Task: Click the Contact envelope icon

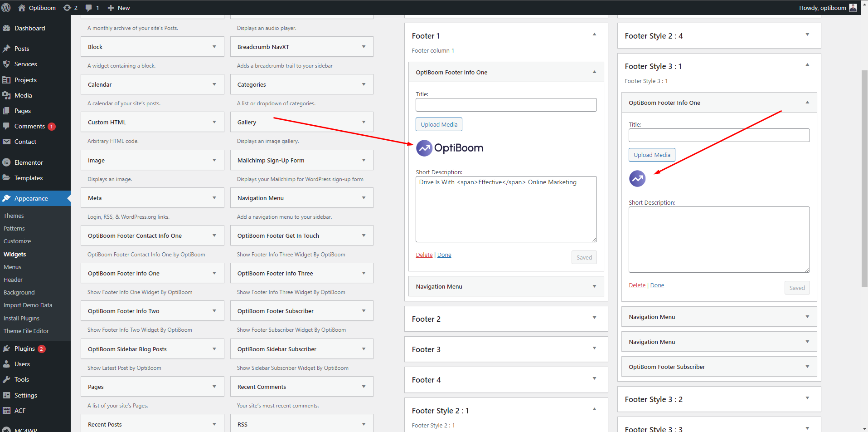Action: tap(6, 142)
